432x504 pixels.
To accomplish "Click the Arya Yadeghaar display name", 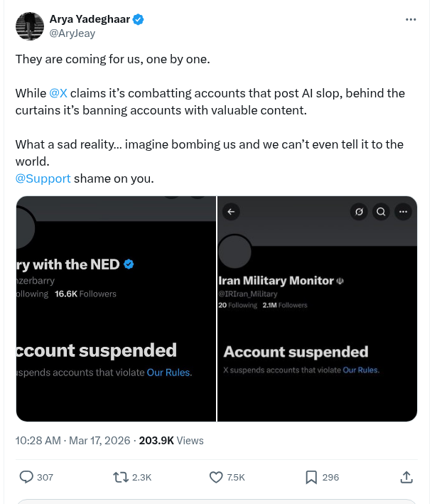I will (90, 20).
